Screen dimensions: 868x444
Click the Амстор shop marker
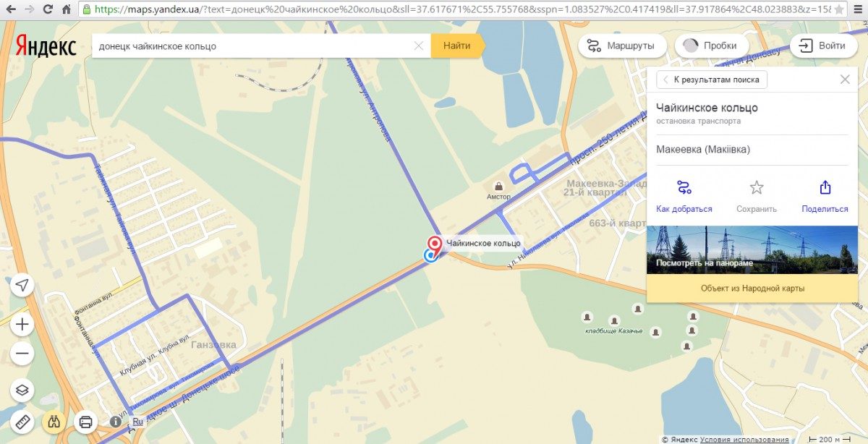coord(498,187)
